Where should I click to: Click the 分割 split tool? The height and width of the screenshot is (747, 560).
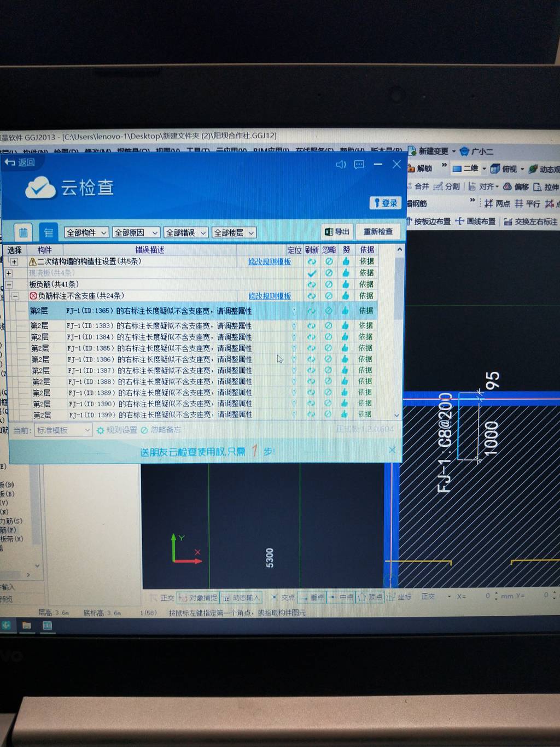447,186
